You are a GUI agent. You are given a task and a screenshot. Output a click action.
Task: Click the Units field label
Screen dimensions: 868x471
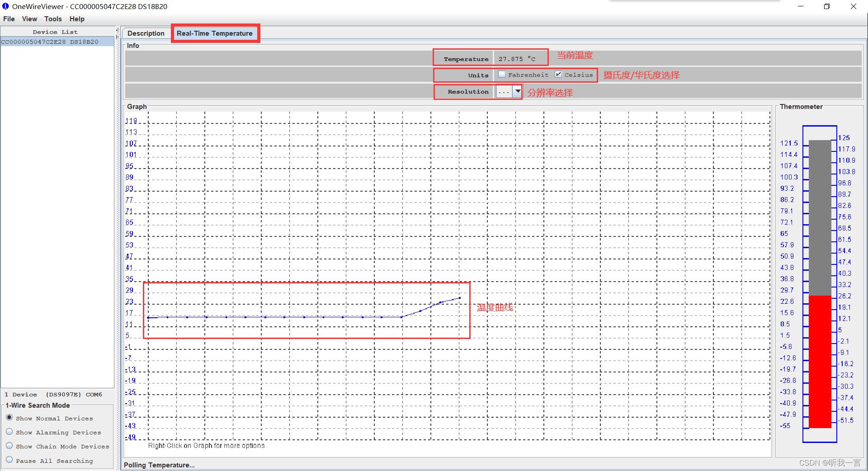(478, 75)
